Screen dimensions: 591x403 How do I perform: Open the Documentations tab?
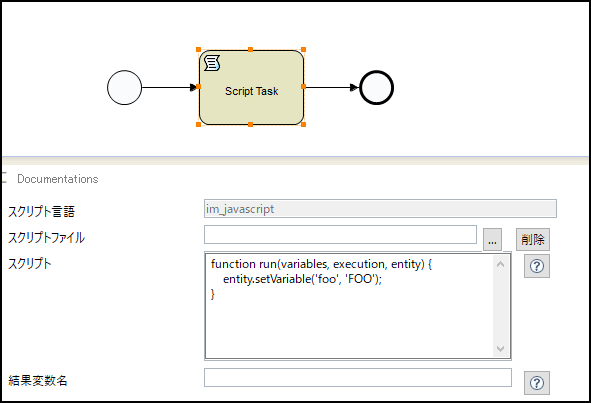point(58,179)
